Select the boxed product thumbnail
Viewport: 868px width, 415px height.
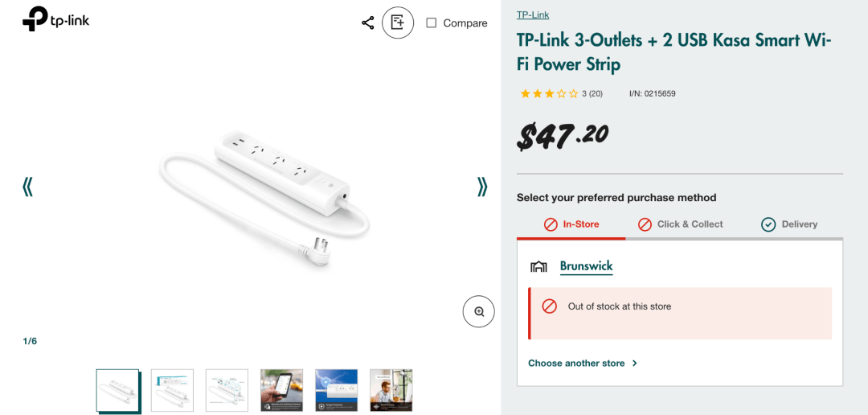[172, 390]
